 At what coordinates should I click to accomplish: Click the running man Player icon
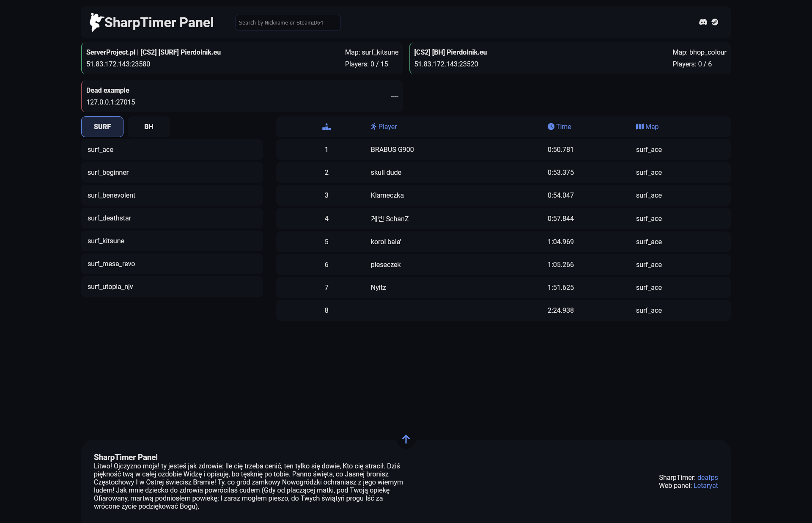click(x=373, y=127)
